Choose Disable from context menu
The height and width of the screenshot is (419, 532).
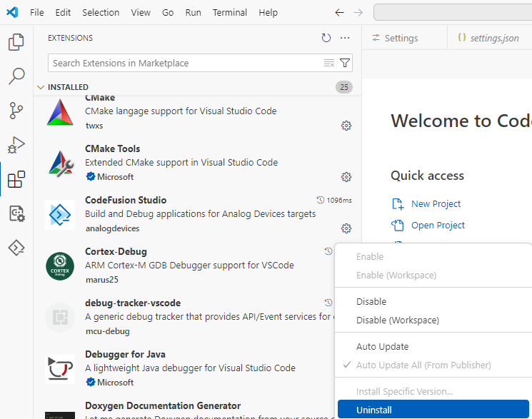pos(433,302)
